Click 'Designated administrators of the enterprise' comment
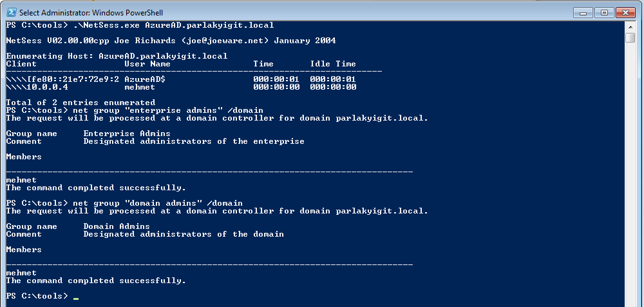 coord(193,141)
